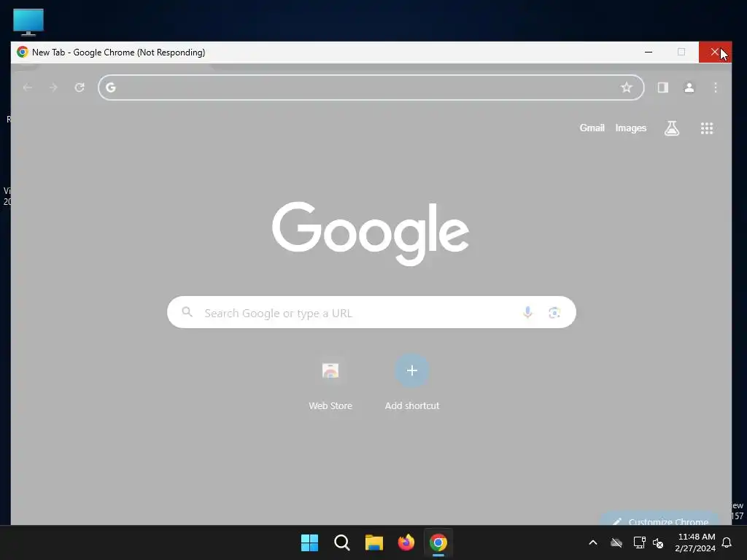The image size is (747, 560).
Task: Click the Google logo
Action: 371,233
